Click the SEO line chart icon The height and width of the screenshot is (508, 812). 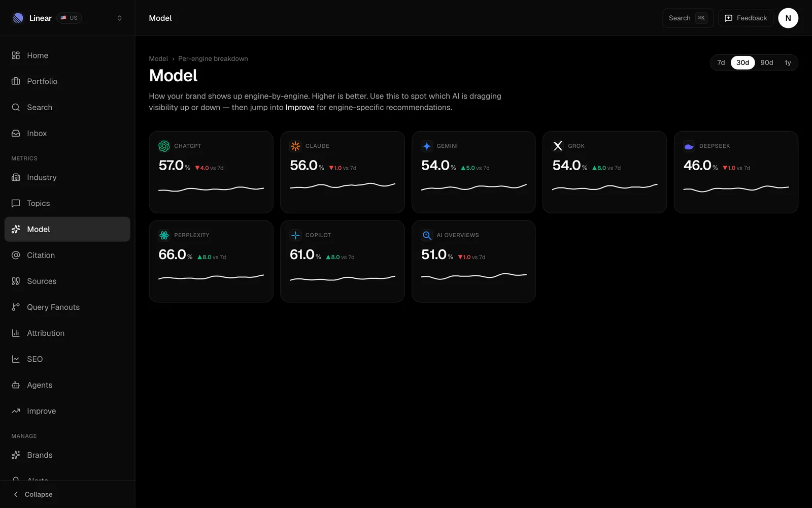[x=16, y=359]
